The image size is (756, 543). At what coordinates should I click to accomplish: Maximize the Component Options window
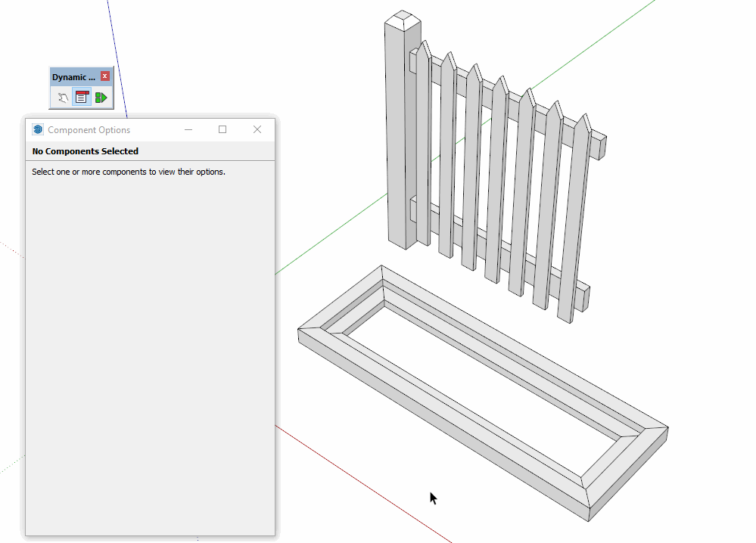pos(222,130)
